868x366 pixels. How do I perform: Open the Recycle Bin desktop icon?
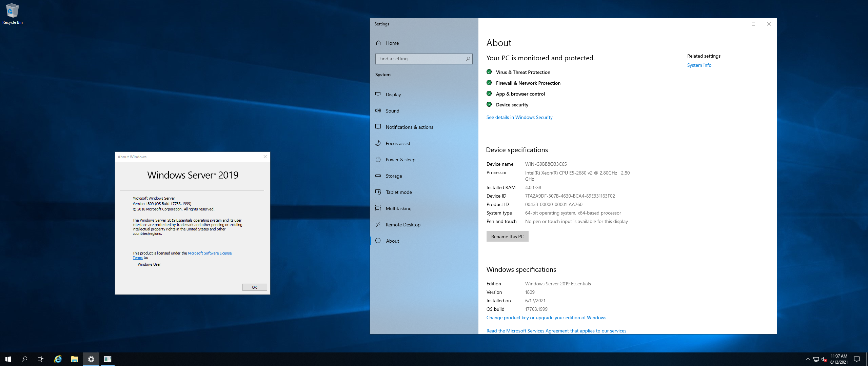tap(12, 14)
